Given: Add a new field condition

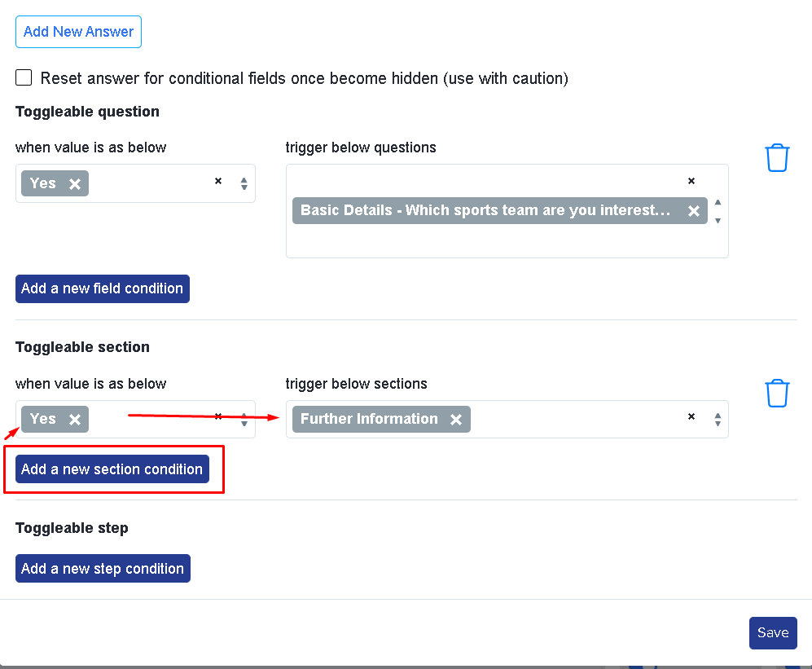Looking at the screenshot, I should (x=103, y=288).
